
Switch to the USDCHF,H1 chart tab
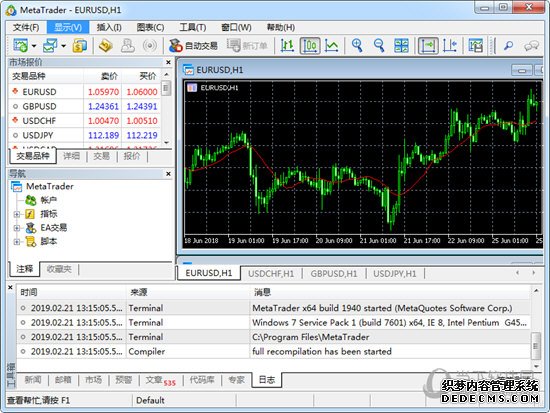tap(271, 273)
